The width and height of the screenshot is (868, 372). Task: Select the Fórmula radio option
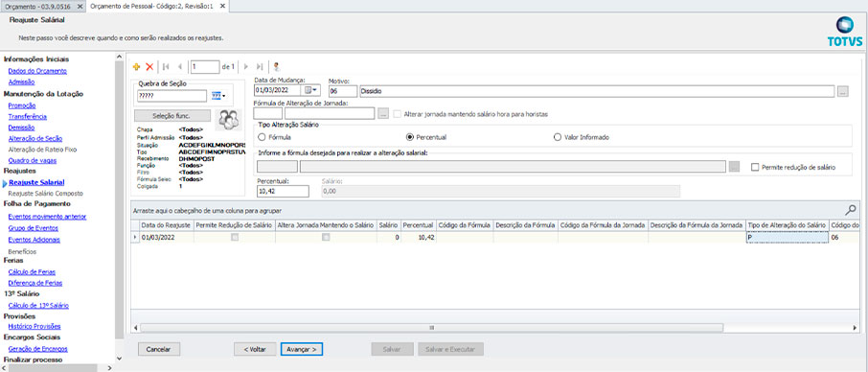[263, 137]
